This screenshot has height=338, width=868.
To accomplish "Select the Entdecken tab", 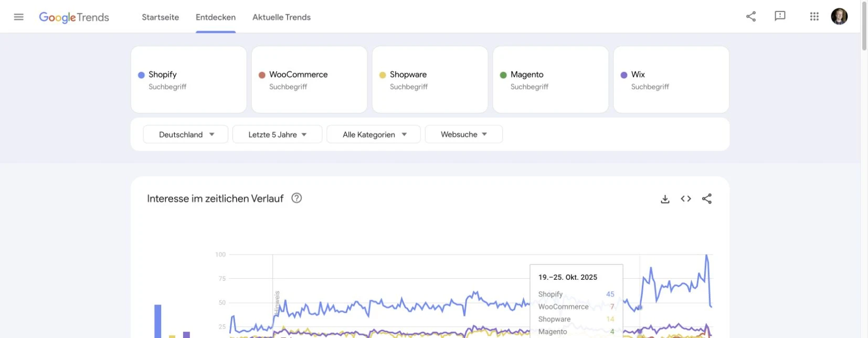I will click(216, 17).
